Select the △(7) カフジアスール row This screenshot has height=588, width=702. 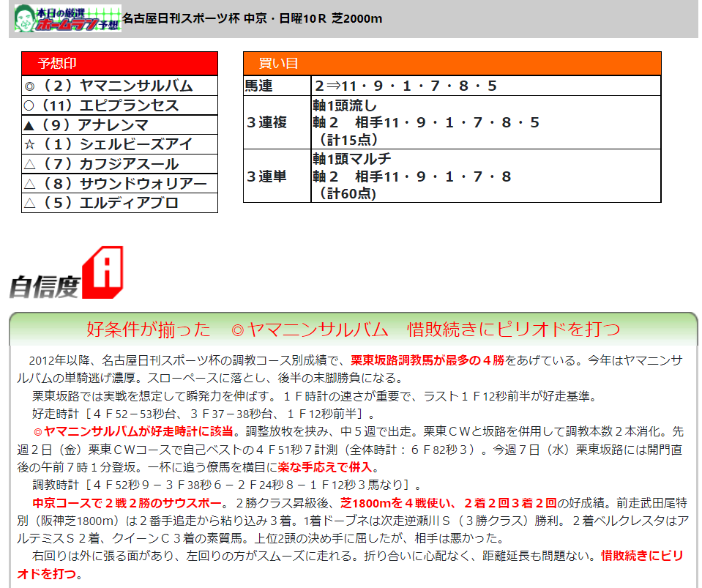119,164
